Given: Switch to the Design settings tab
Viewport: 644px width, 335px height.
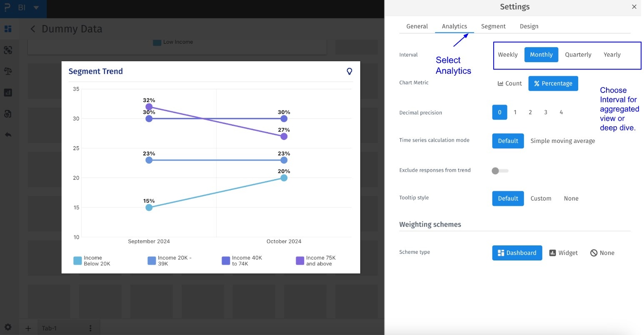Looking at the screenshot, I should 529,26.
